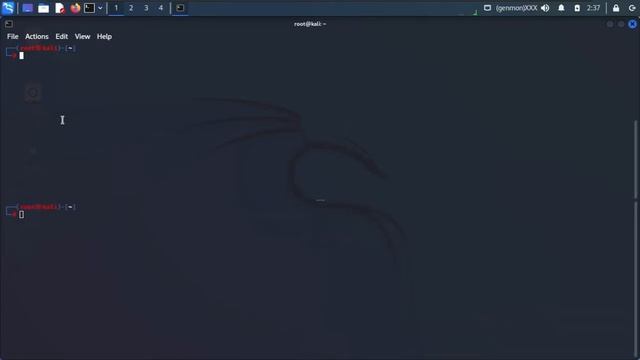
Task: Click the battery power tray icon
Action: pos(577,8)
